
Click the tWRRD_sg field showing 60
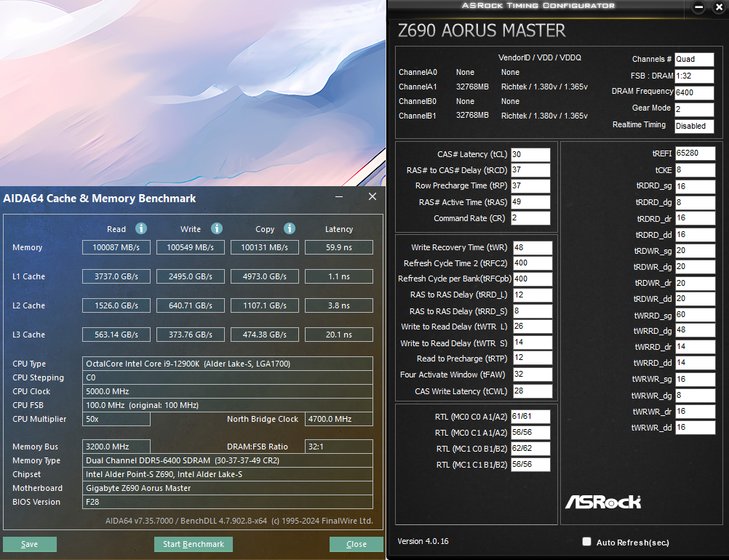coord(695,315)
